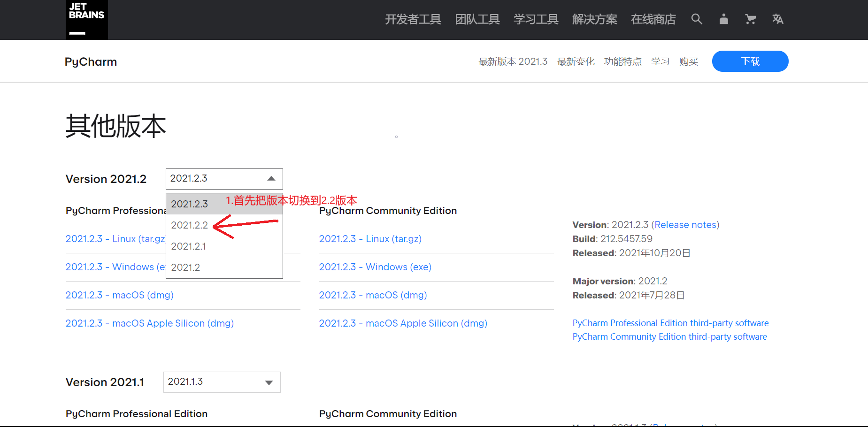Open the Release notes link
This screenshot has width=868, height=427.
tap(685, 225)
